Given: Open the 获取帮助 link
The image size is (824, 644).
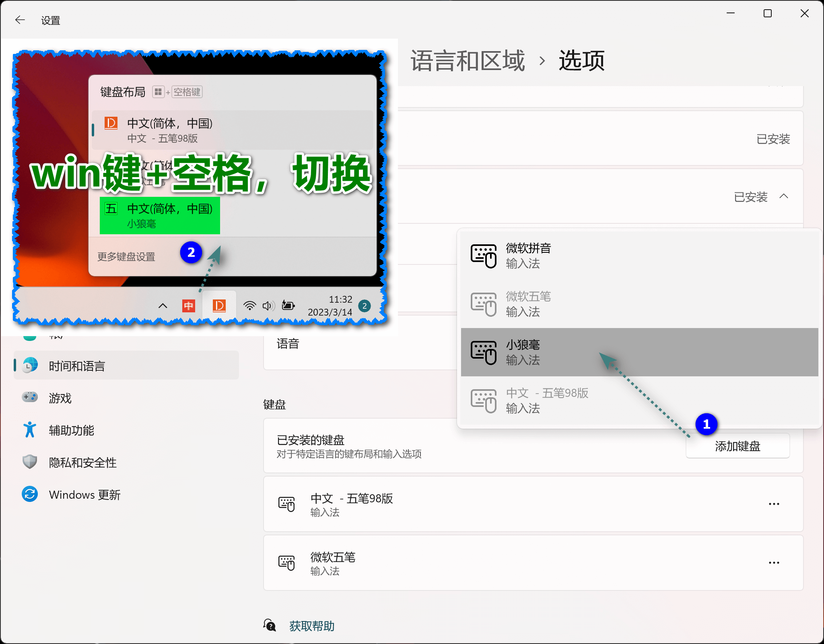Looking at the screenshot, I should point(312,626).
